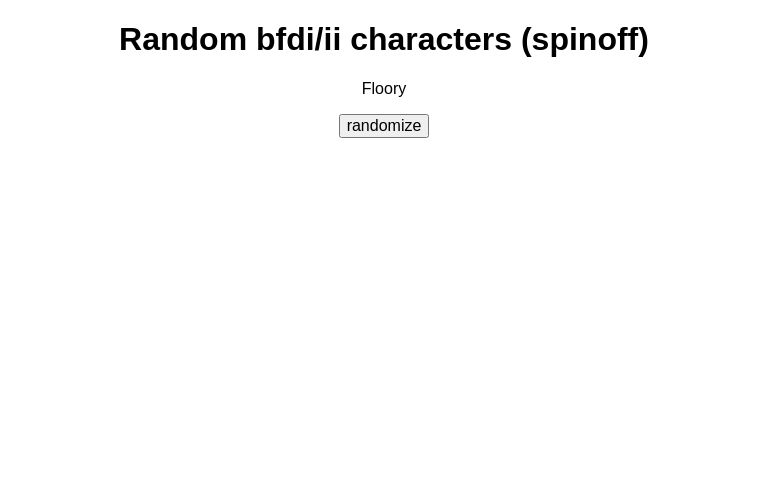Click the randomize button

click(x=384, y=126)
